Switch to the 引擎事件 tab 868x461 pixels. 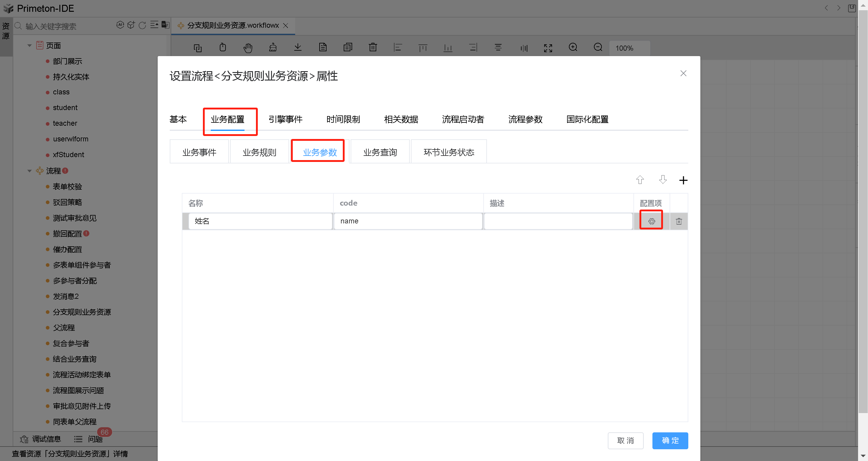pos(285,119)
